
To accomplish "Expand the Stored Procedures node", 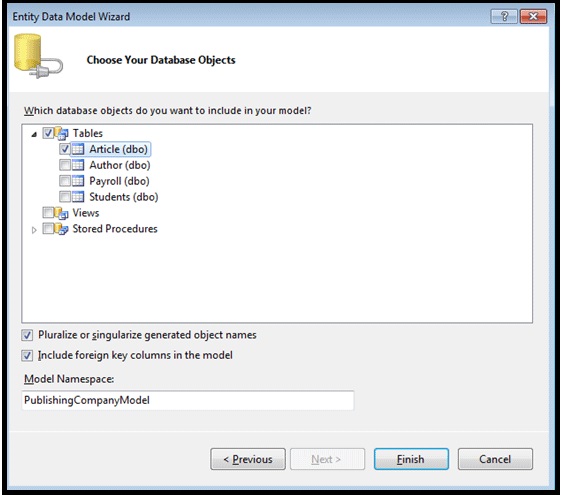I will pos(34,230).
